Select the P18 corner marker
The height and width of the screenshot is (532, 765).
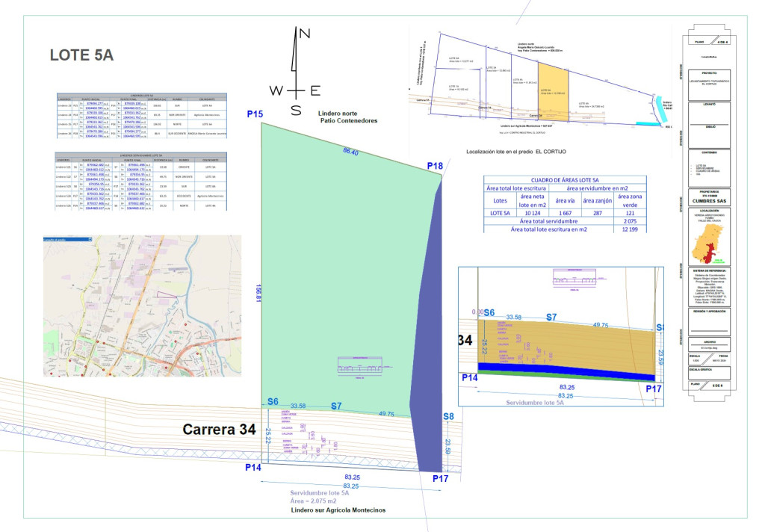[x=435, y=164]
